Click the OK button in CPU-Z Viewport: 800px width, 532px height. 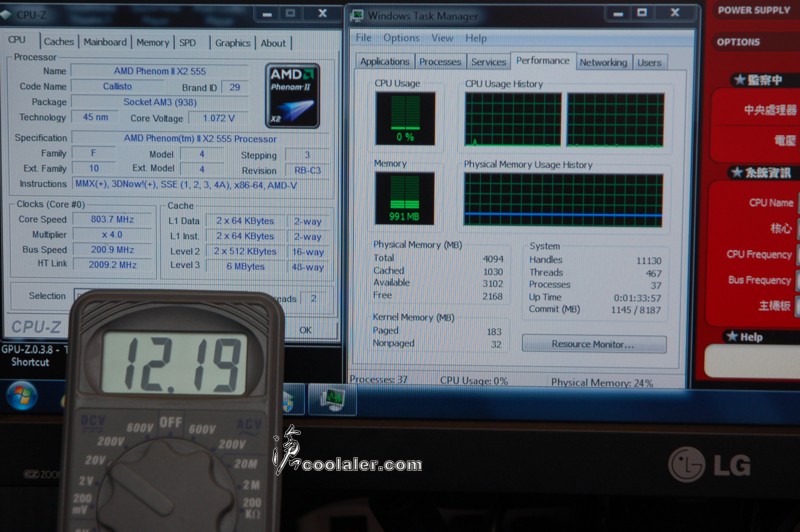(306, 330)
